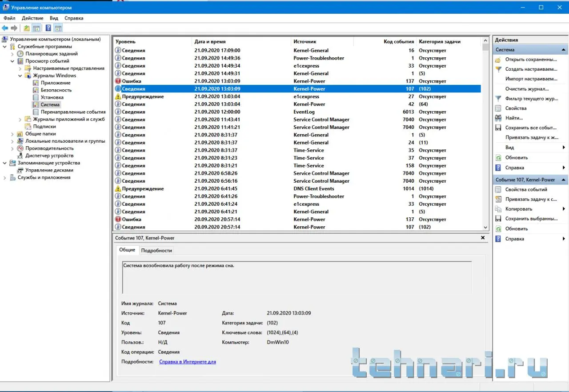The image size is (569, 392).
Task: Click the Свойства событий icon in Actions
Action: (498, 190)
